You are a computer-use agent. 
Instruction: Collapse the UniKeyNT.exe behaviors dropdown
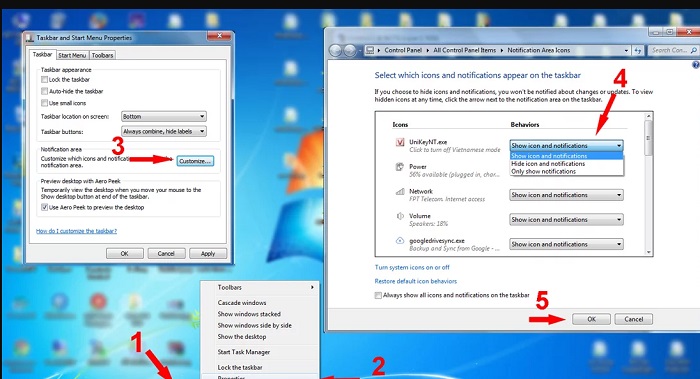(566, 146)
